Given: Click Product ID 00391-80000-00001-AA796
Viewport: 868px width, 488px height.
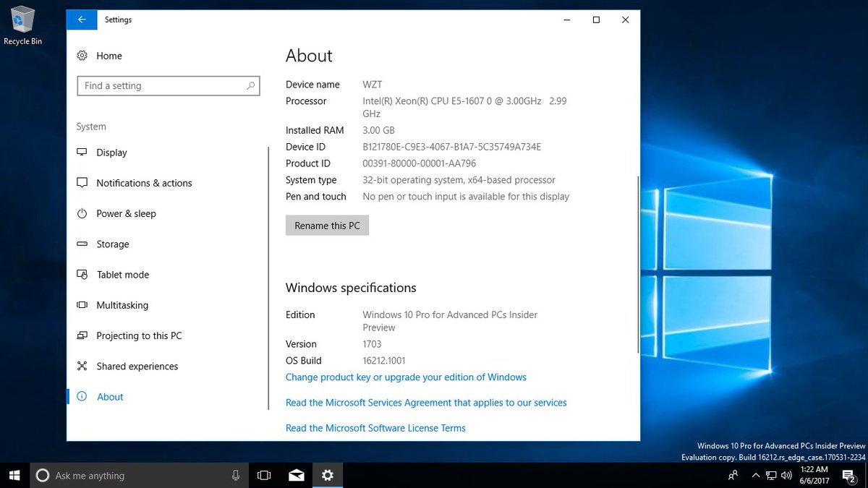Looking at the screenshot, I should (419, 163).
